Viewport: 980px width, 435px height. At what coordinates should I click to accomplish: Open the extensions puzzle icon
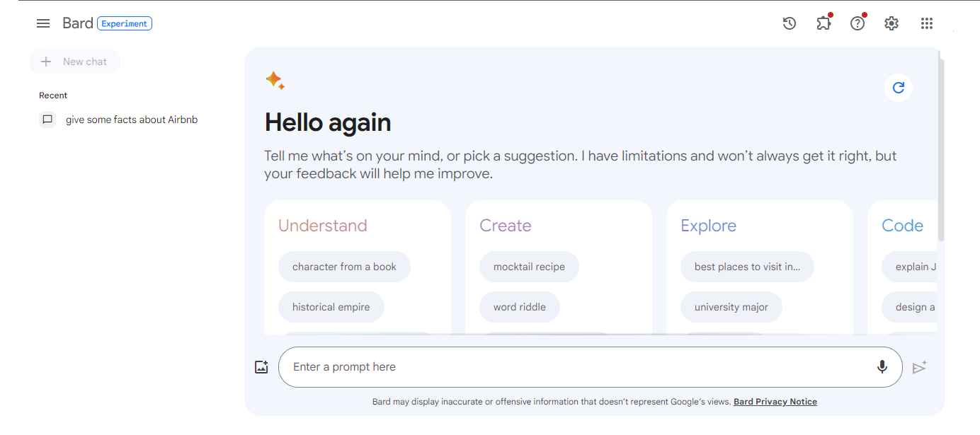[824, 23]
